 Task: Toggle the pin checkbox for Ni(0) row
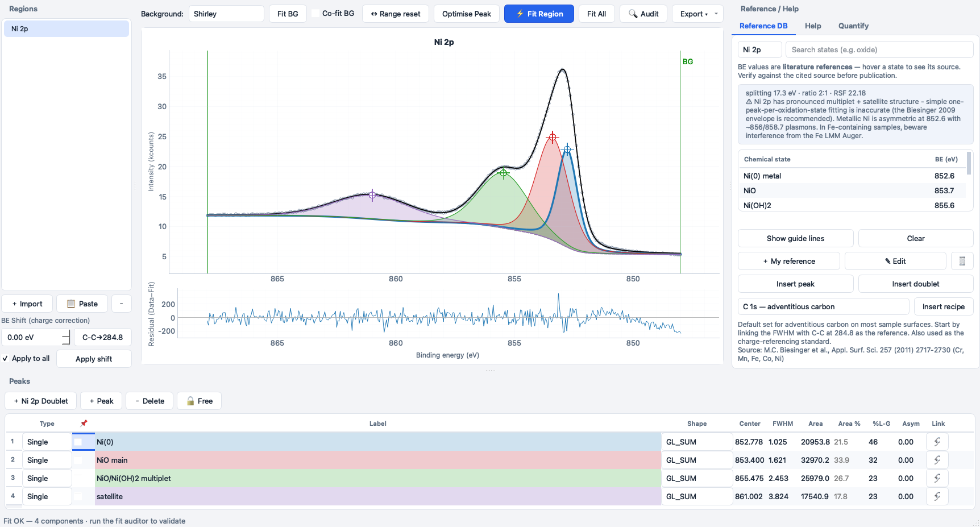click(x=78, y=442)
